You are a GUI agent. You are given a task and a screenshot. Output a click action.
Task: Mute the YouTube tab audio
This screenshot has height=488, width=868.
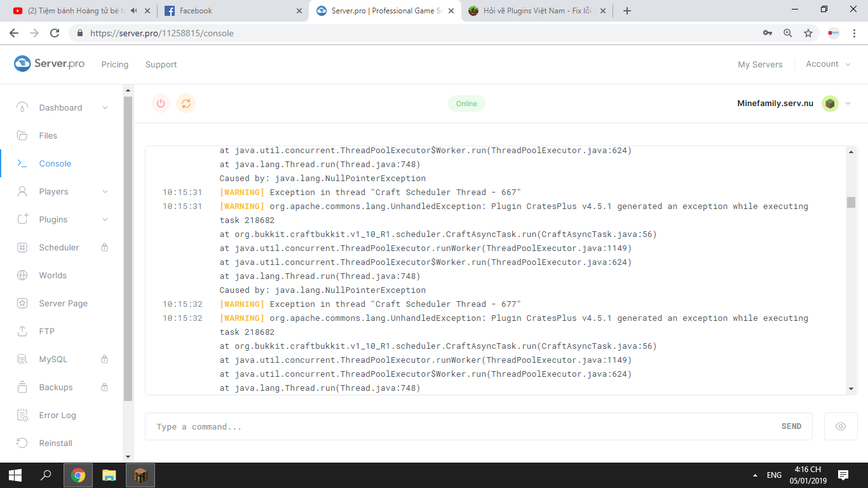click(133, 11)
